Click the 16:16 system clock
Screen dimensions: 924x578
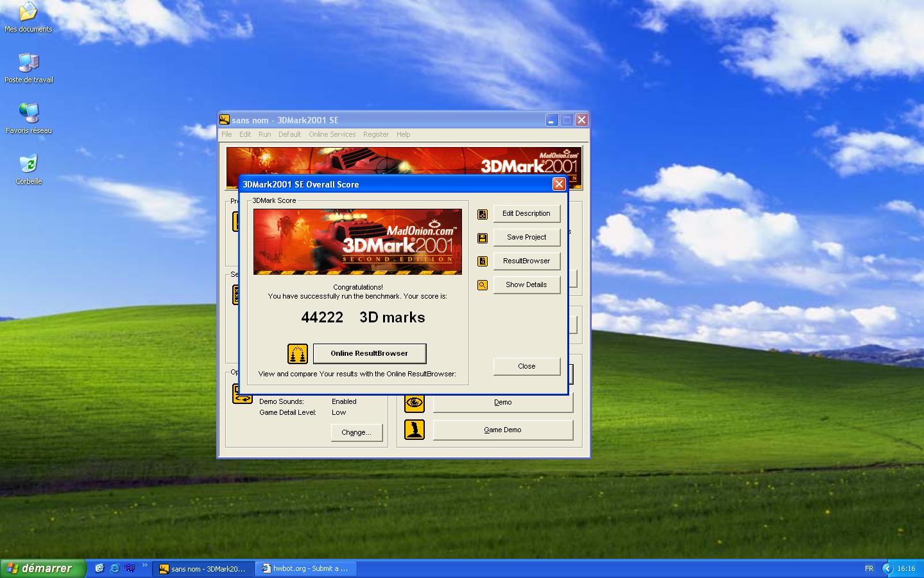pos(906,568)
